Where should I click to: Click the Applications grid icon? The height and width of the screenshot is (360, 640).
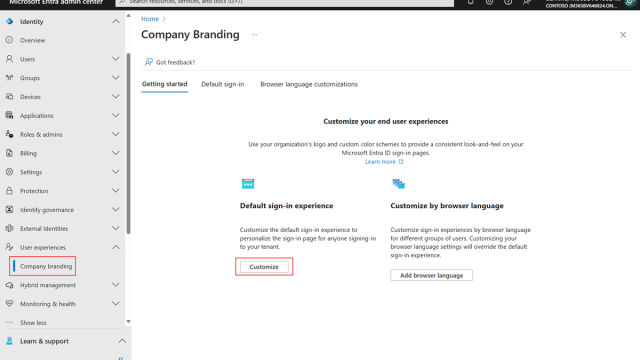tap(9, 116)
